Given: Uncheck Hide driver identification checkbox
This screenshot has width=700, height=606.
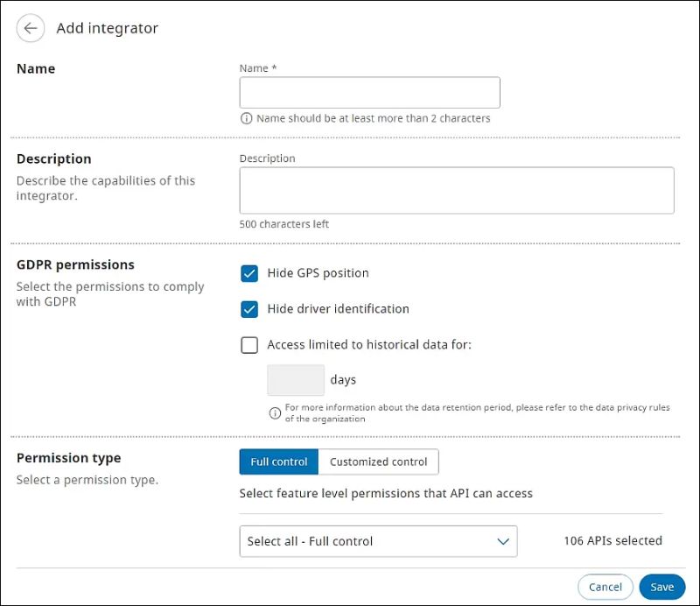Looking at the screenshot, I should coord(249,309).
